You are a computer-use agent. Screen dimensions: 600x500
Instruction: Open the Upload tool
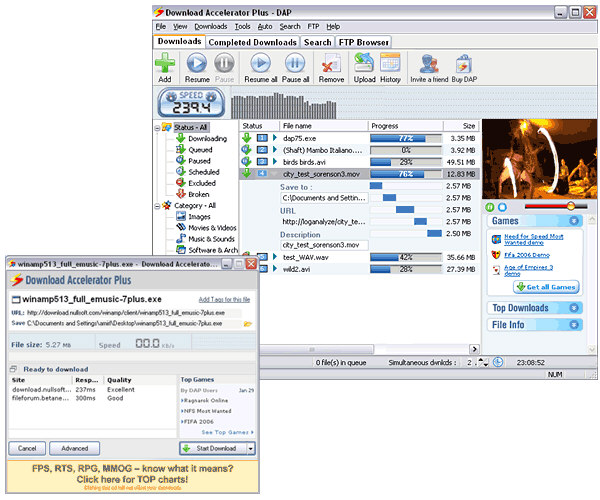[x=364, y=64]
